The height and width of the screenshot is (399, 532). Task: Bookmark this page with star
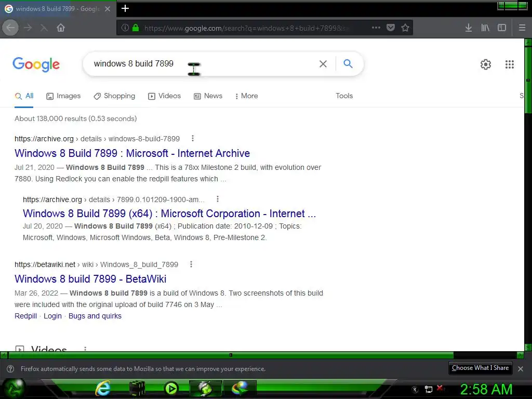pyautogui.click(x=405, y=28)
